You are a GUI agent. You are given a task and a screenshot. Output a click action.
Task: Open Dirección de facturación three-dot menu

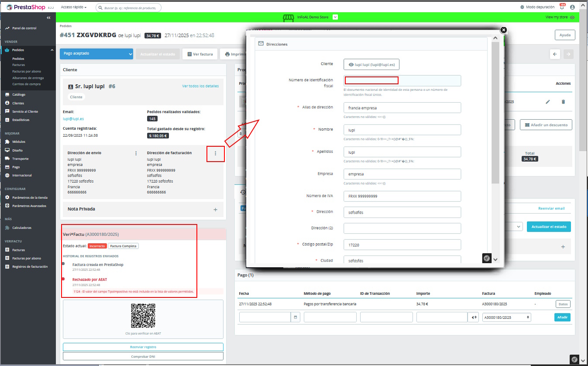(215, 153)
